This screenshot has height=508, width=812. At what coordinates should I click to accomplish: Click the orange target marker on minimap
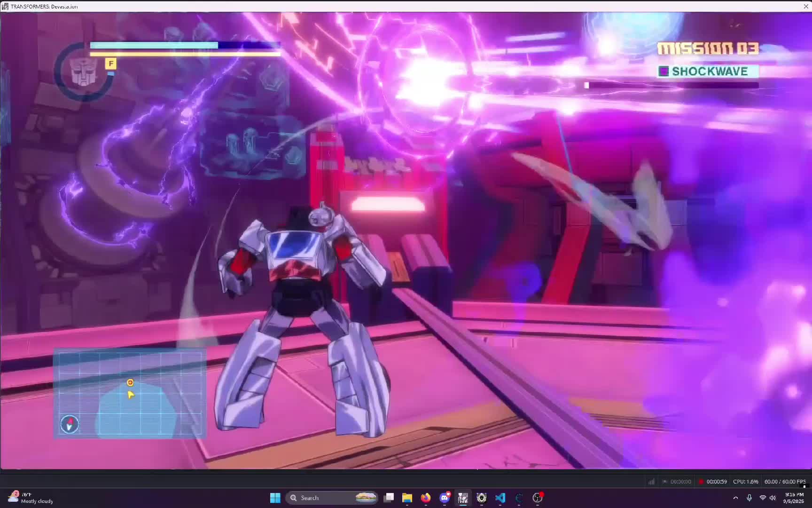(130, 382)
